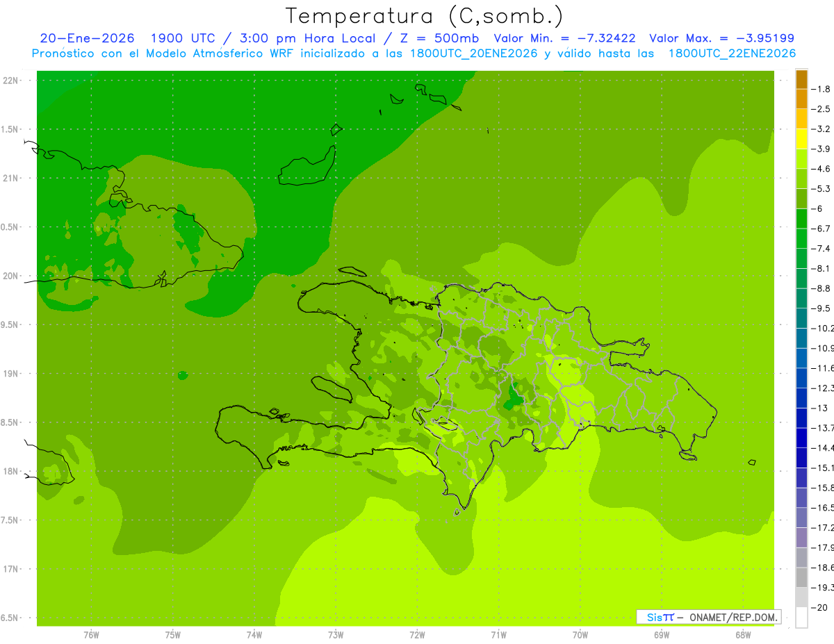Click the "21N" latitude label
Viewport: 834px width, 644px height.
coord(11,178)
